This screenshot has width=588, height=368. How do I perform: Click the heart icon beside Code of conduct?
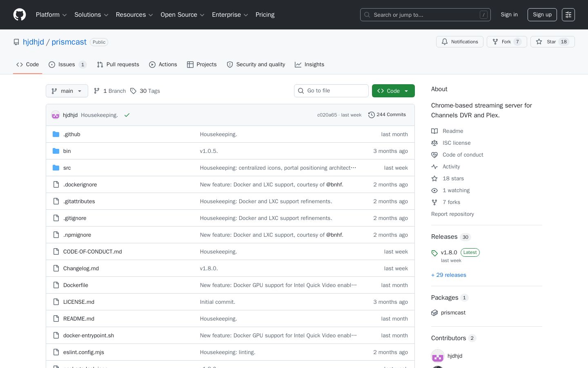434,155
